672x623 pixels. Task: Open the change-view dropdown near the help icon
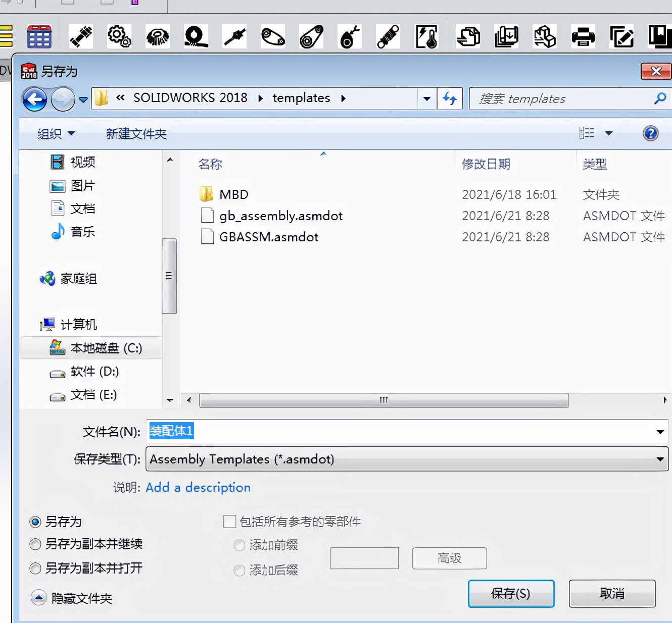click(x=610, y=133)
